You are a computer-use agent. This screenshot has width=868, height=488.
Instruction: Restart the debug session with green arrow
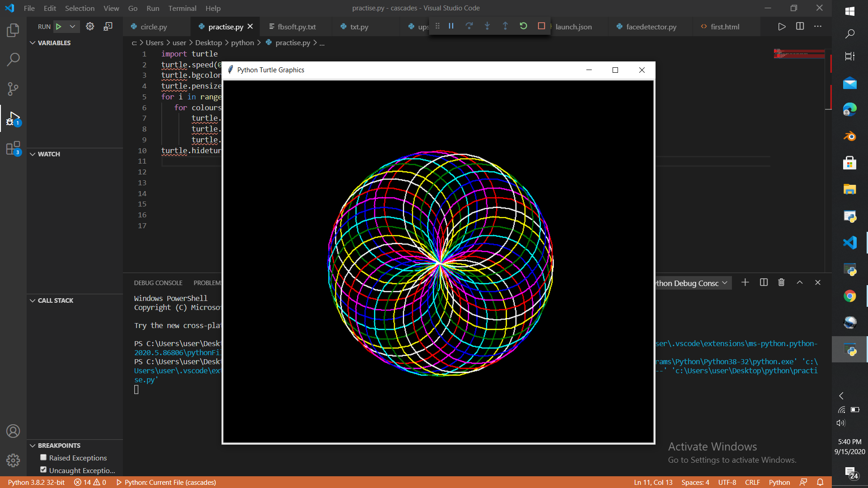click(x=523, y=26)
